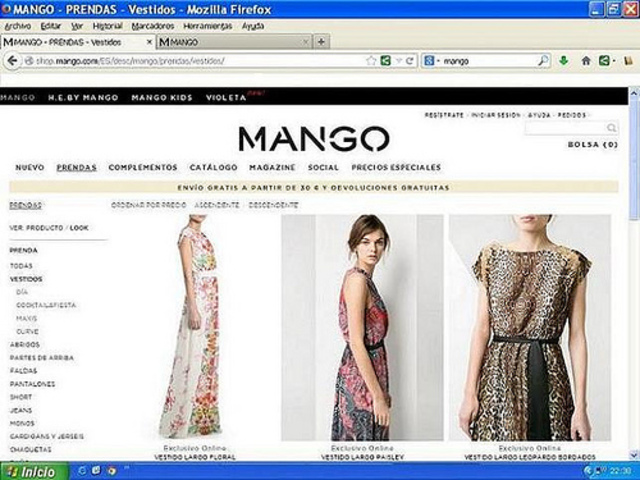The image size is (640, 480).
Task: Click the site search magnifier icon
Action: click(611, 128)
